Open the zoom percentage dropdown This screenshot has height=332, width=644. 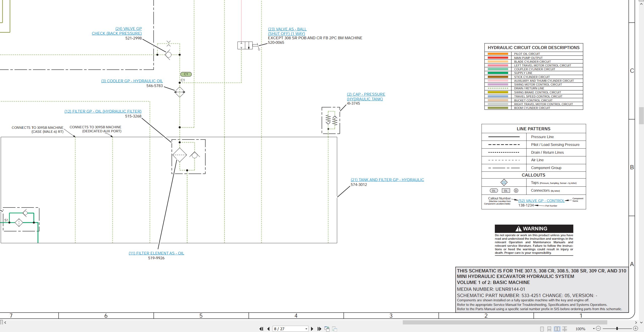pos(594,329)
